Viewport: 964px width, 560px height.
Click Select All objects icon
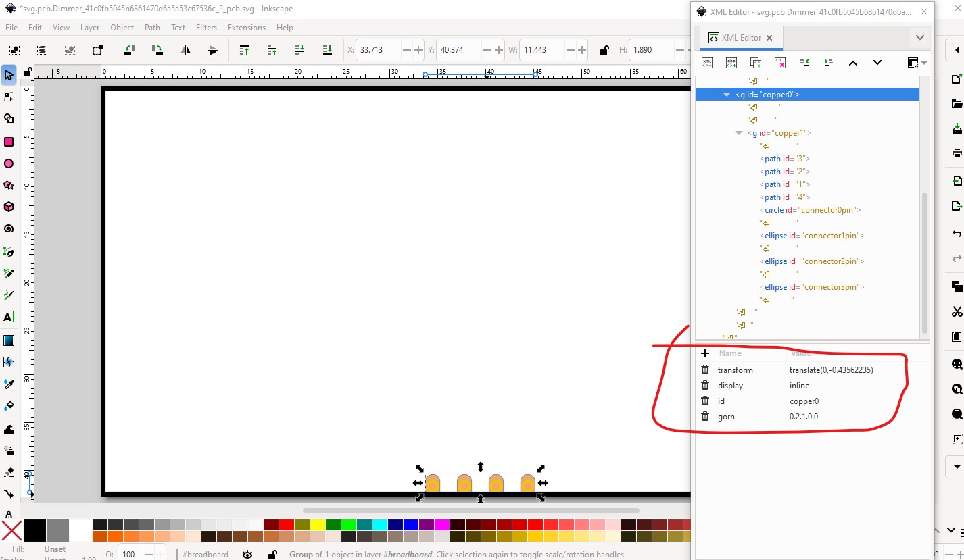[x=14, y=50]
